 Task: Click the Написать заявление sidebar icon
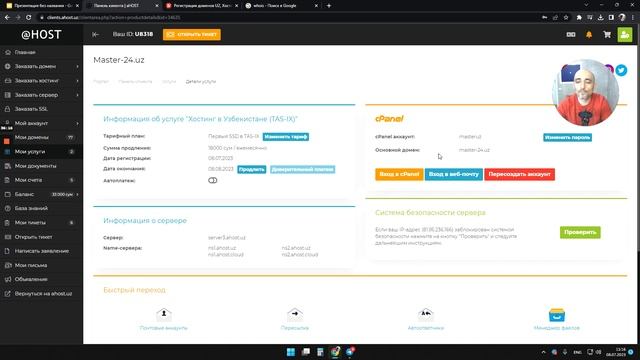pos(7,251)
